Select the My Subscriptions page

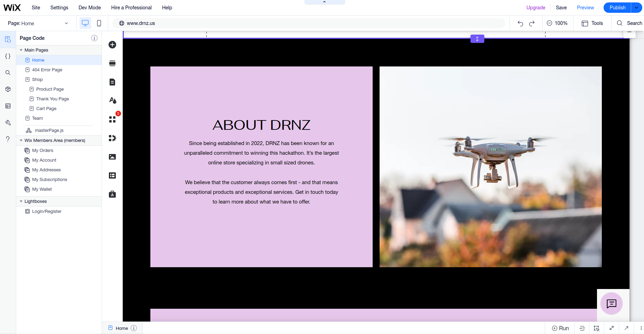point(59,180)
